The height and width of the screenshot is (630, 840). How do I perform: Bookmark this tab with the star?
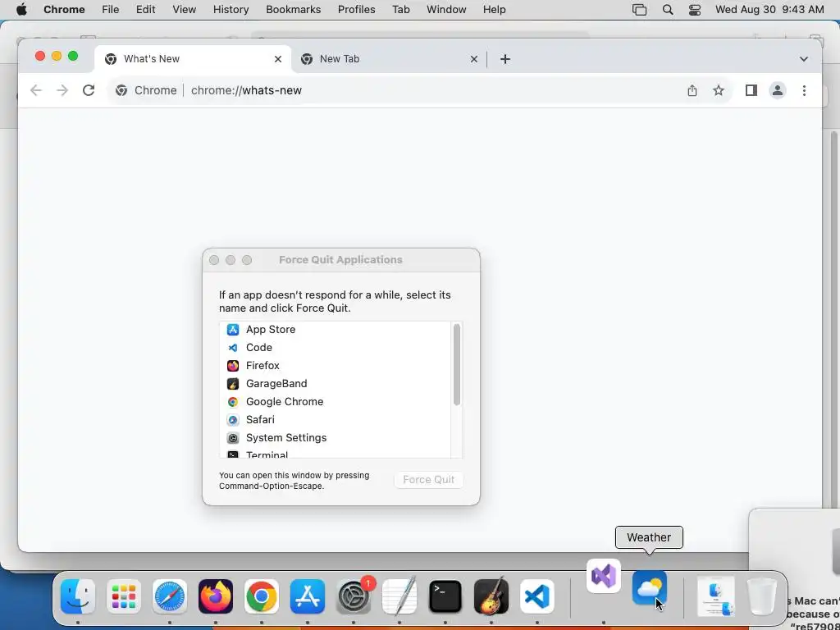point(719,90)
